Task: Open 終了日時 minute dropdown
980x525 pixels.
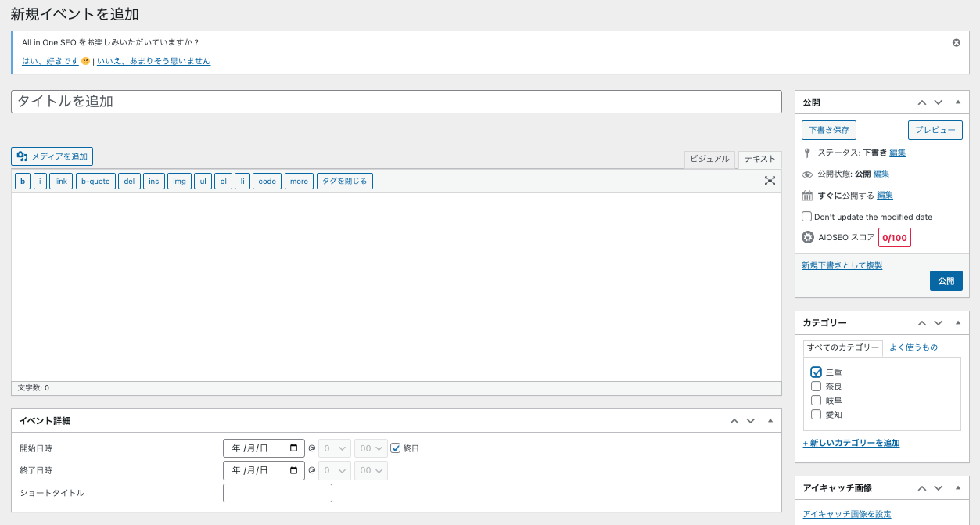Action: [371, 470]
